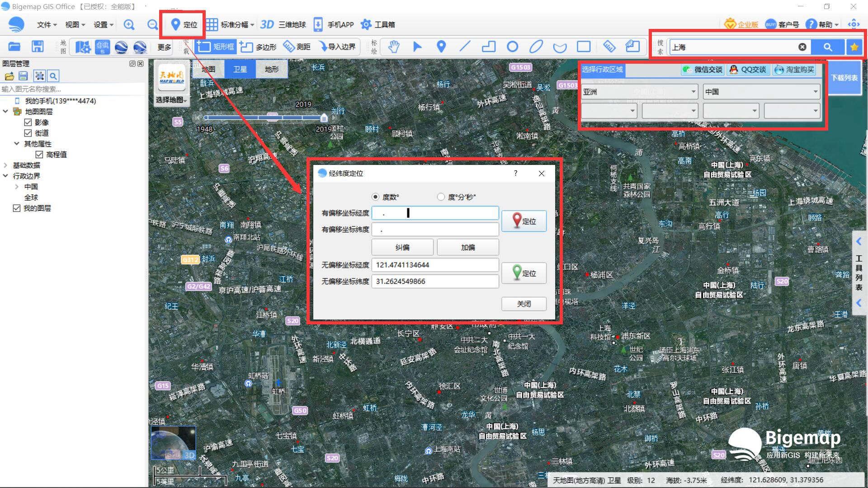This screenshot has height=488, width=868.
Task: Activate the 测距 distance measure tool
Action: click(297, 47)
